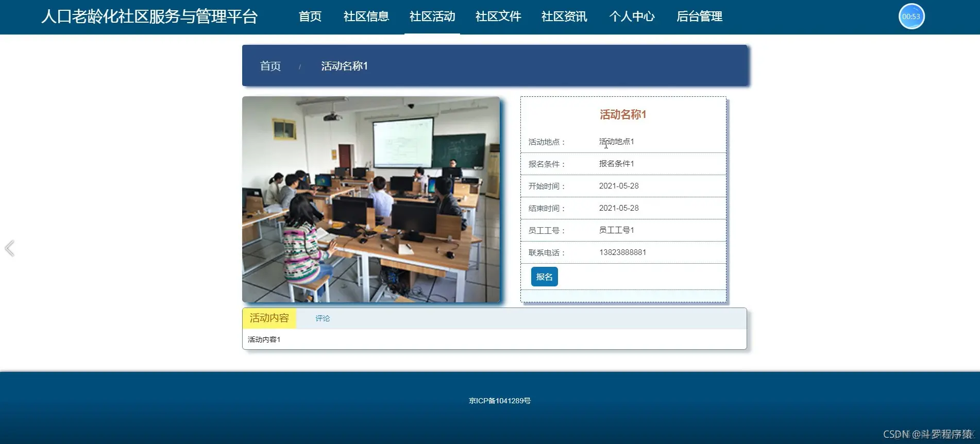
Task: Switch to the 活动内容 tab
Action: coord(269,318)
